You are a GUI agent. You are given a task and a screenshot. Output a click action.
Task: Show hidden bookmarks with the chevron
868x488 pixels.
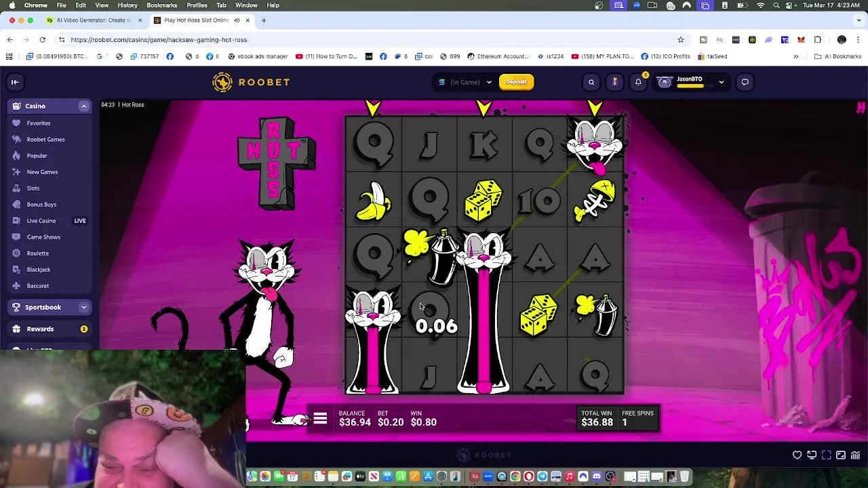(795, 56)
